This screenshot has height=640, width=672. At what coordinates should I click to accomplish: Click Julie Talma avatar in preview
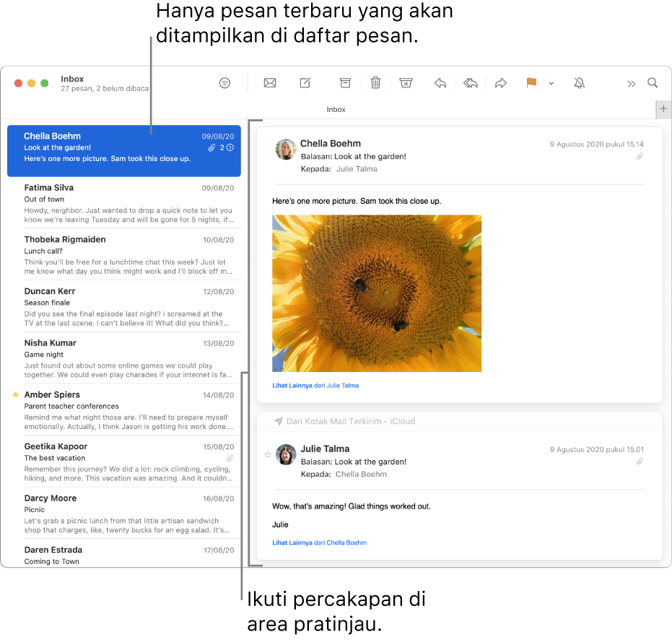[286, 454]
